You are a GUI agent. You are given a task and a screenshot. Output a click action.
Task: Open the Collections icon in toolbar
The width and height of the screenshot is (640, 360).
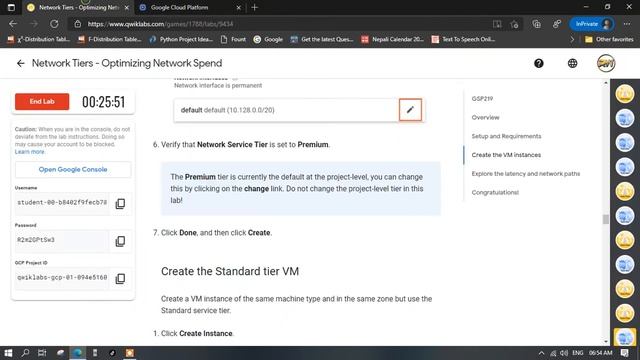pyautogui.click(x=536, y=24)
